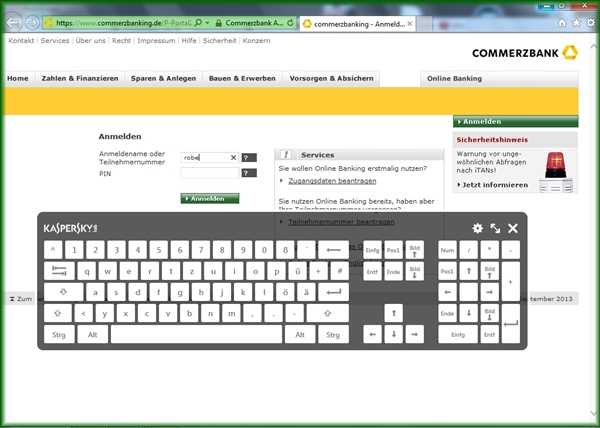Click the PIN input field
Viewport: 600px width, 428px height.
[210, 173]
